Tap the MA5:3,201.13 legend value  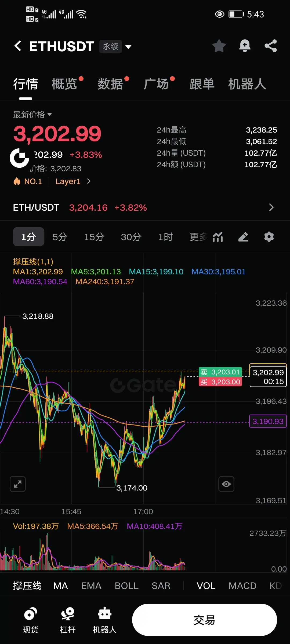[96, 272]
